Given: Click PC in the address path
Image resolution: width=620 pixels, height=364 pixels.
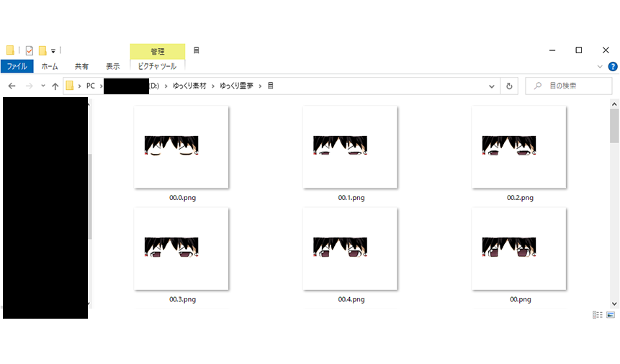Looking at the screenshot, I should click(x=91, y=86).
